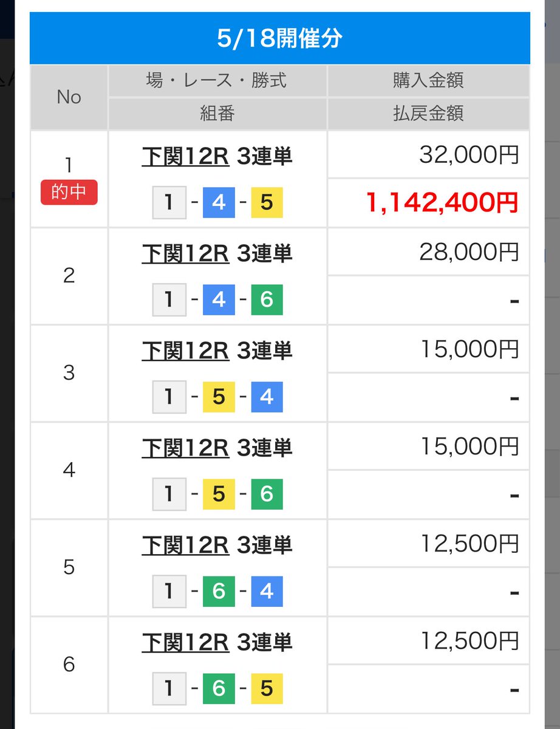
Task: Open the 下関12R link in row 5
Action: [x=185, y=545]
